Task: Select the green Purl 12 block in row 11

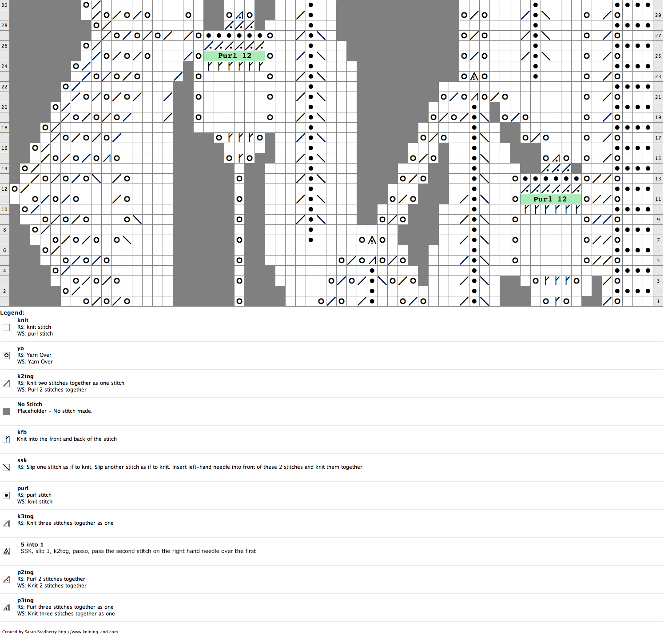Action: (551, 199)
